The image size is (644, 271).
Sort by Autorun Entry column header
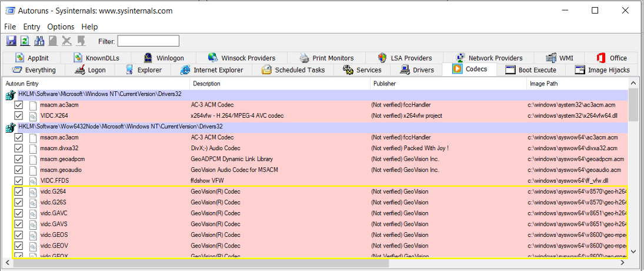pyautogui.click(x=96, y=84)
